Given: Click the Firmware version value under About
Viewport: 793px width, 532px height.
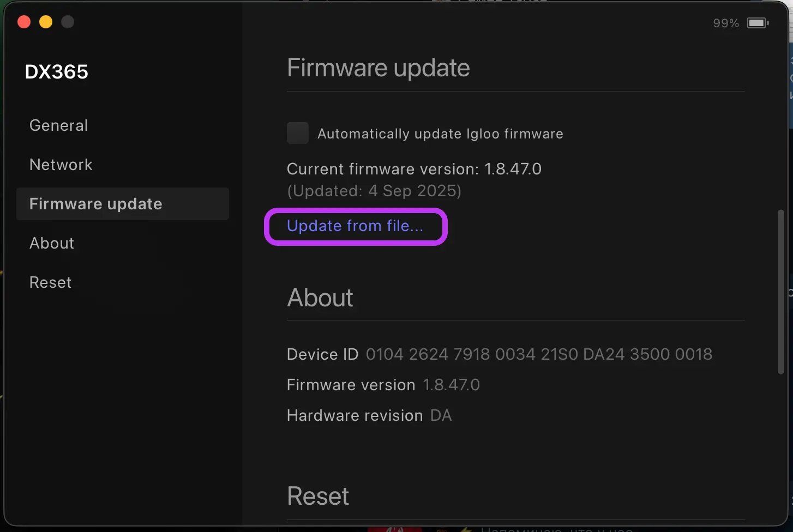Looking at the screenshot, I should click(451, 385).
